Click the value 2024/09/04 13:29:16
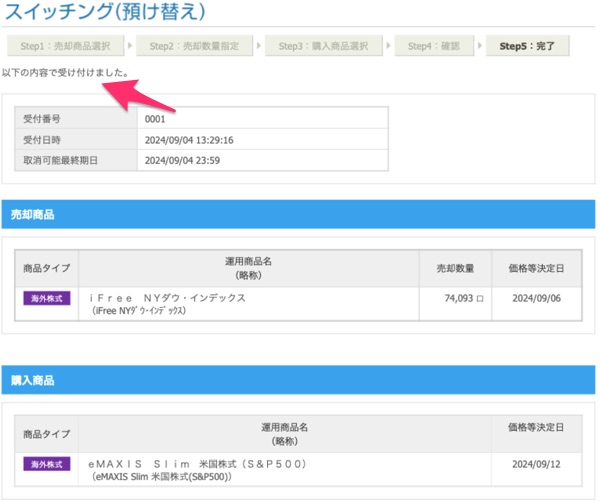This screenshot has height=503, width=600. 189,140
